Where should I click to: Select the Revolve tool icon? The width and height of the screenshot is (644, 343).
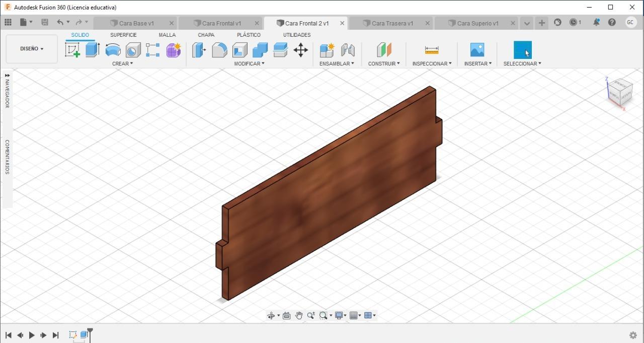[x=113, y=50]
